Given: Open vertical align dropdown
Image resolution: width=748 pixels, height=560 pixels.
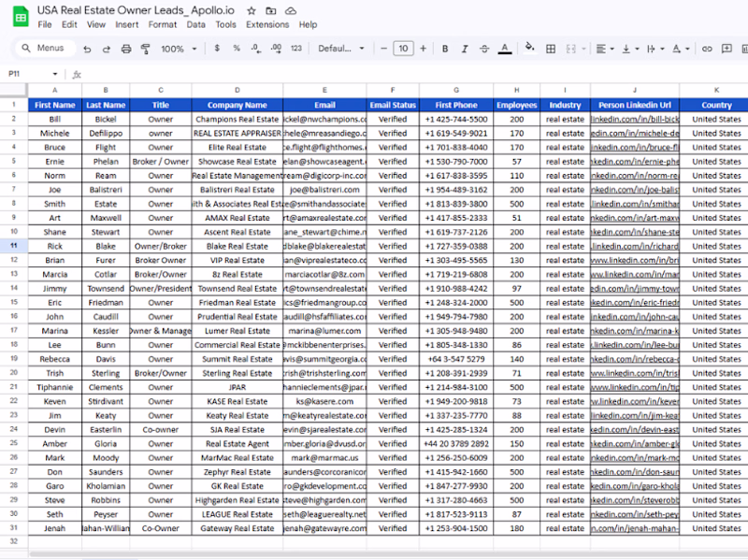Looking at the screenshot, I should 630,49.
